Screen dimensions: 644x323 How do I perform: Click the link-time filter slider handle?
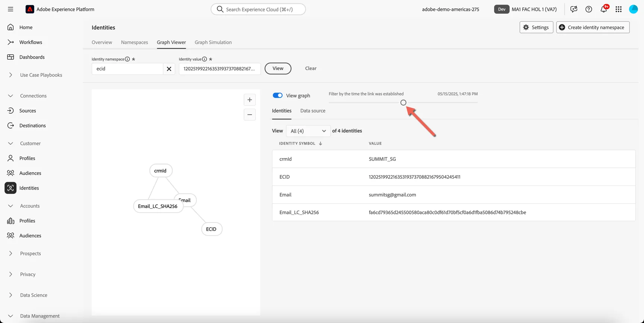coord(403,102)
